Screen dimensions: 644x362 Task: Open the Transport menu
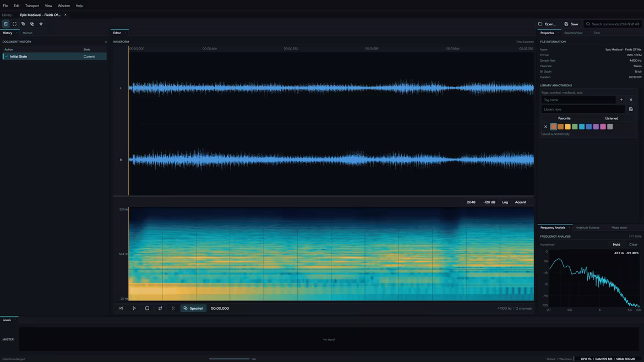click(x=32, y=6)
